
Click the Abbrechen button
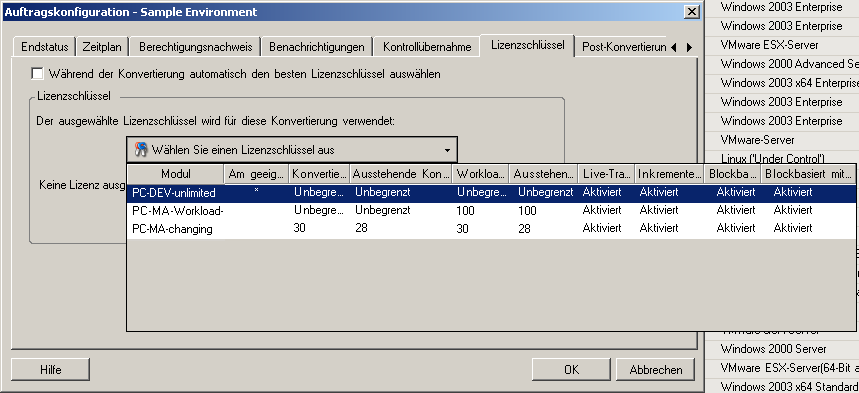point(656,370)
